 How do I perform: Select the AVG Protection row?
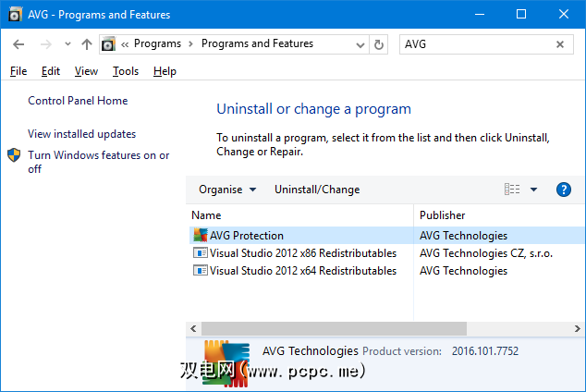coord(386,236)
